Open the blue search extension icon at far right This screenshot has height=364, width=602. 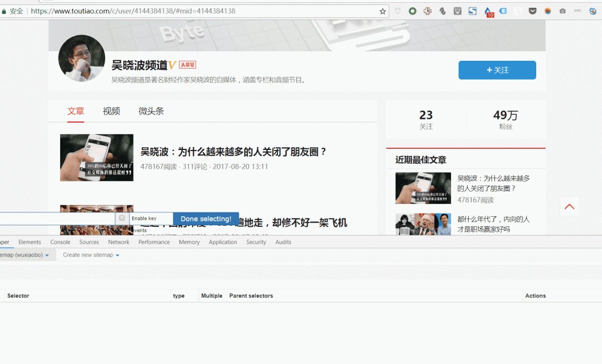coord(593,11)
